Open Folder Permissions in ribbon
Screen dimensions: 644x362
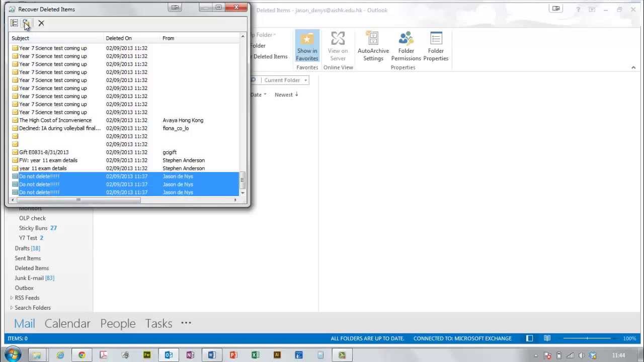point(406,46)
